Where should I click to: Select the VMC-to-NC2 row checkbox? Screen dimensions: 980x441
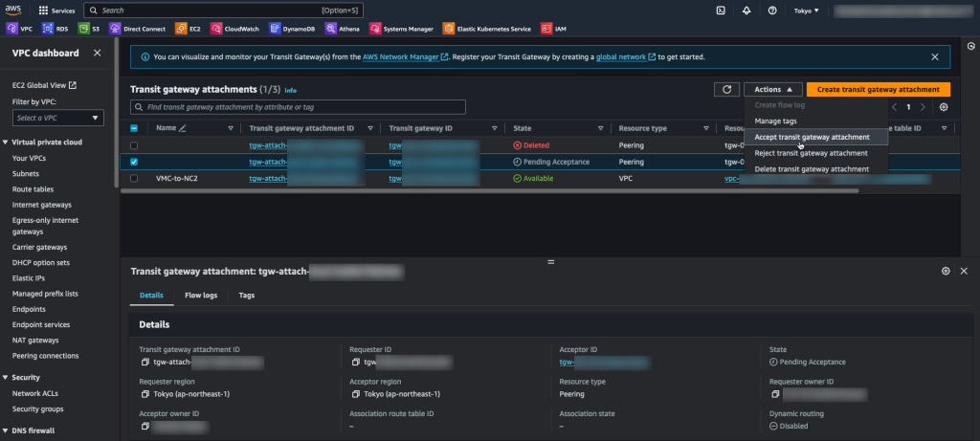tap(134, 178)
